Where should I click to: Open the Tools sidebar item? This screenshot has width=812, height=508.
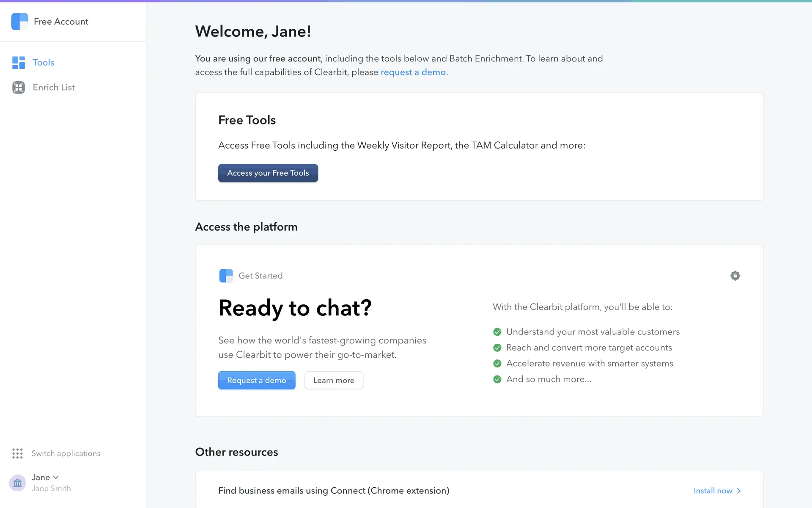[44, 63]
